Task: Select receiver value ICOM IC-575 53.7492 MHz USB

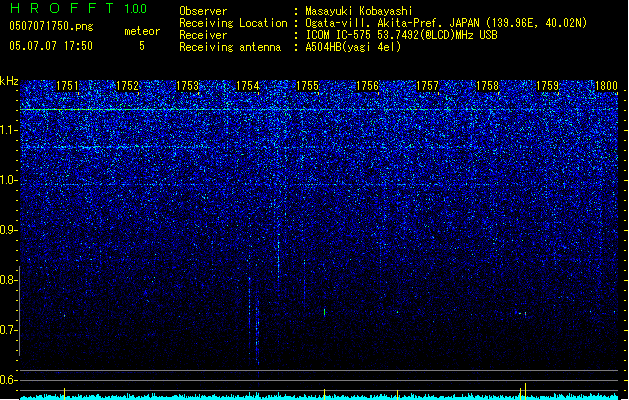Action: point(402,35)
